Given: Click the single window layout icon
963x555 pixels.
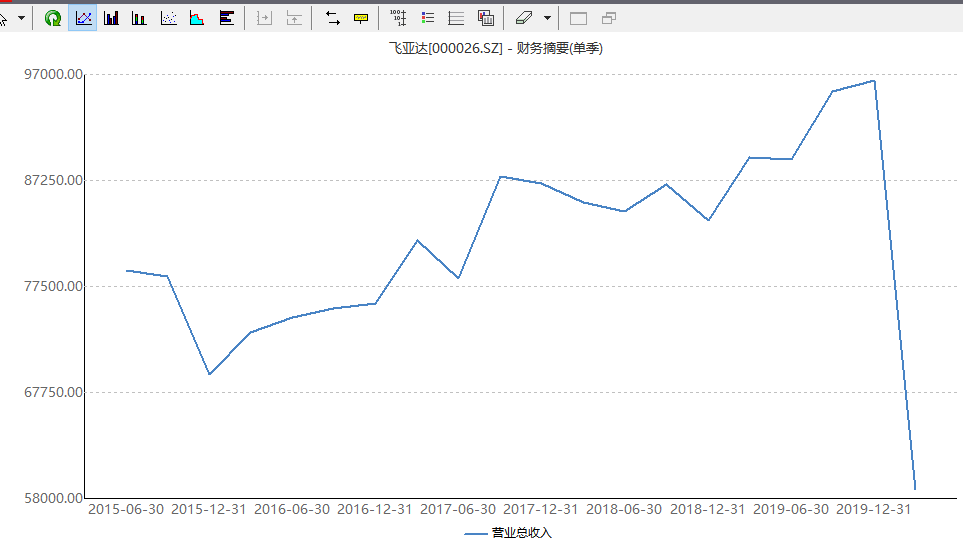Looking at the screenshot, I should point(578,18).
